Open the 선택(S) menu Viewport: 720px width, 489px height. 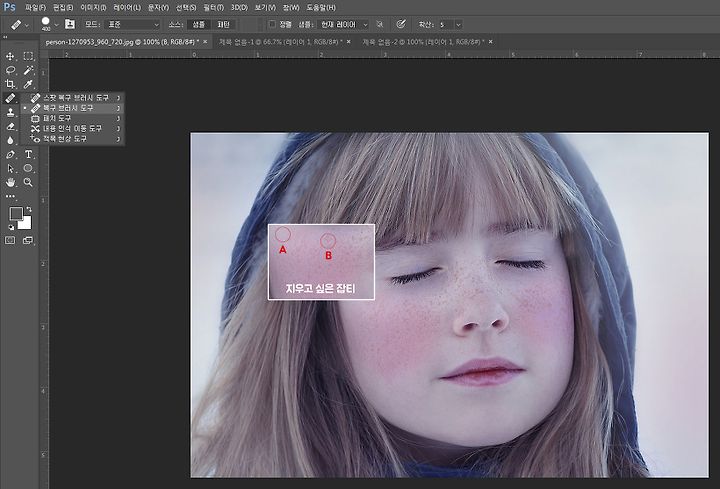click(186, 8)
